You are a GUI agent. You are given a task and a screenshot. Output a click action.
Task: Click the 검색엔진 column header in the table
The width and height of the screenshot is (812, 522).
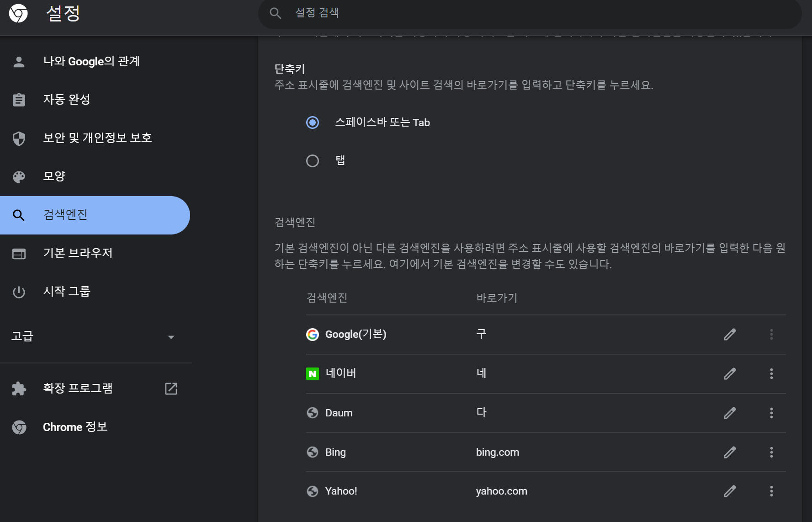pos(327,298)
